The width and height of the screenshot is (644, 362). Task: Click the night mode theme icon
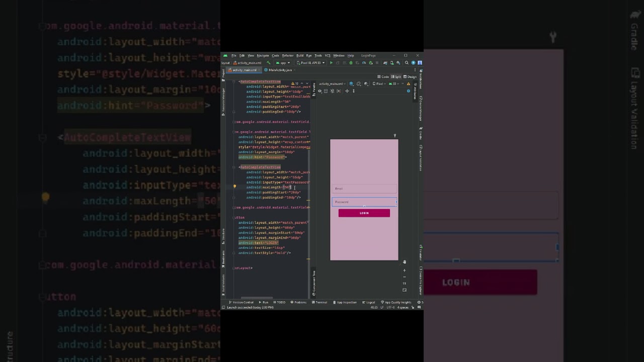366,83
